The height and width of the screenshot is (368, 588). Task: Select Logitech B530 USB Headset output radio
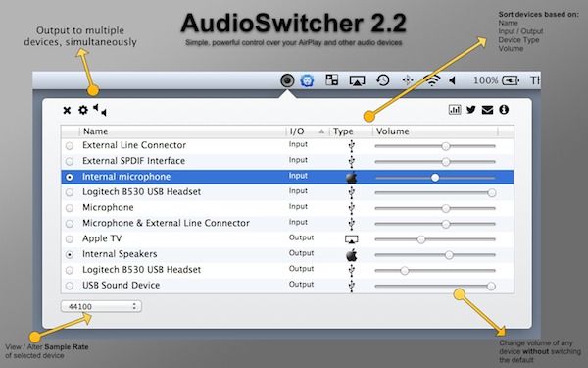click(70, 271)
